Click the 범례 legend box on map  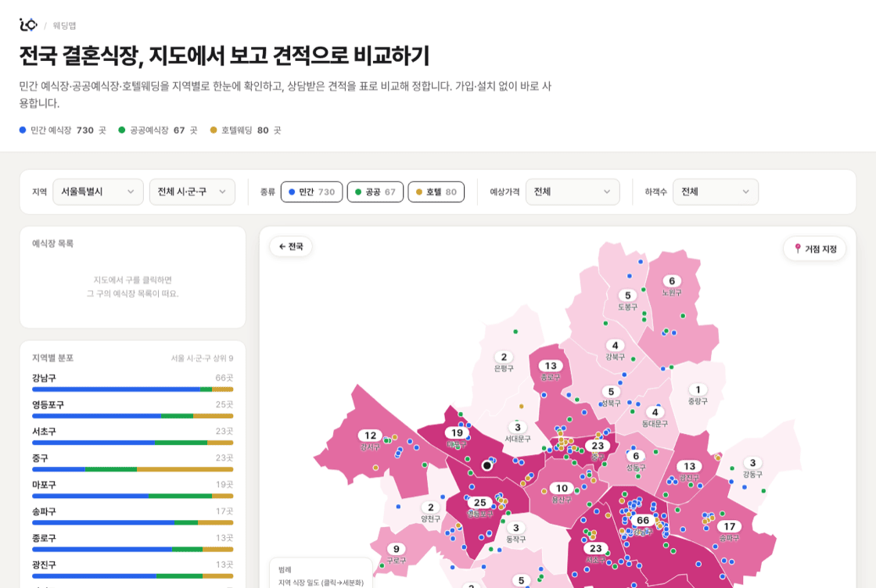(321, 573)
